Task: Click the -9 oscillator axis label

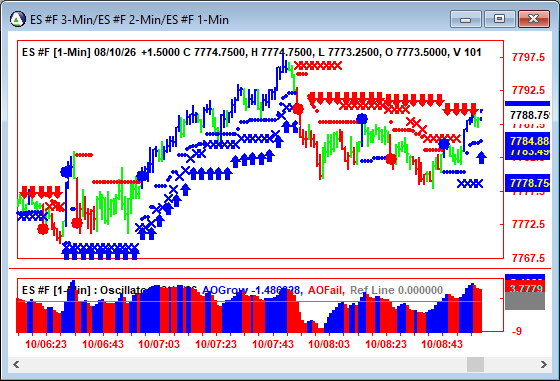Action: click(x=517, y=331)
